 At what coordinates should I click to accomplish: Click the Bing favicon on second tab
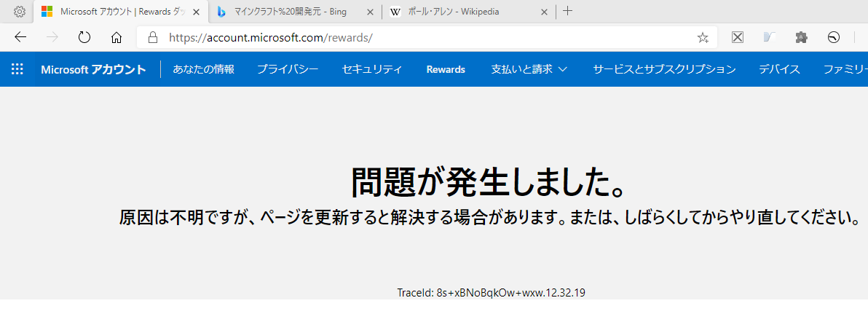tap(221, 12)
